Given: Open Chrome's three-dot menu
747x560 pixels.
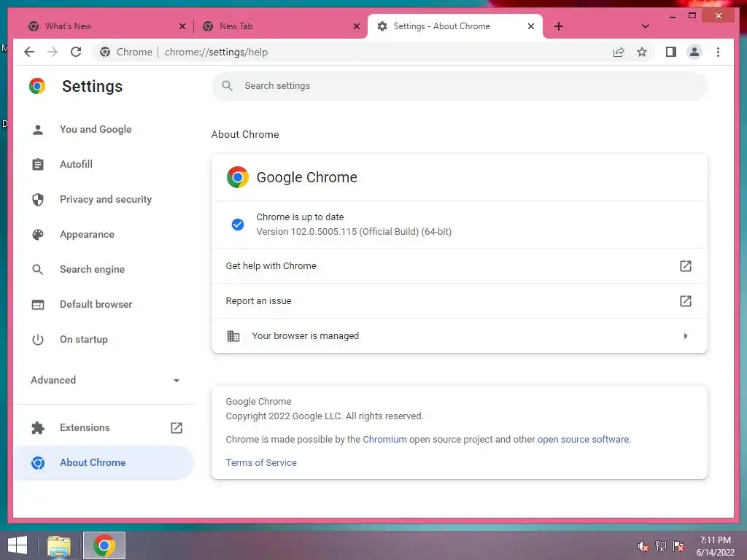Looking at the screenshot, I should tap(718, 52).
